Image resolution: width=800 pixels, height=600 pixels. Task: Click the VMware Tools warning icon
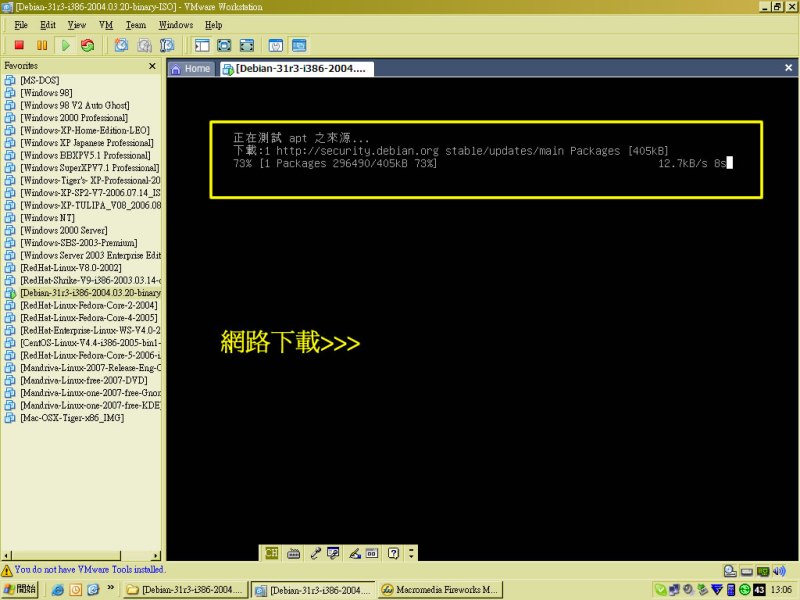(7, 570)
